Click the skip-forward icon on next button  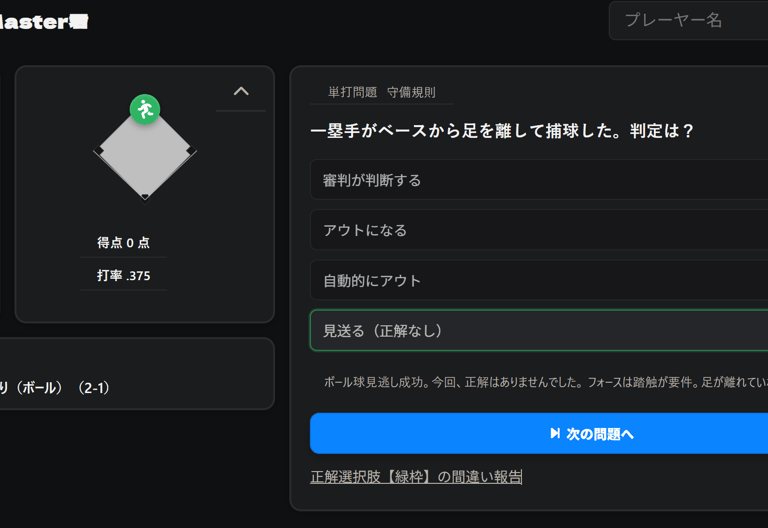point(555,434)
